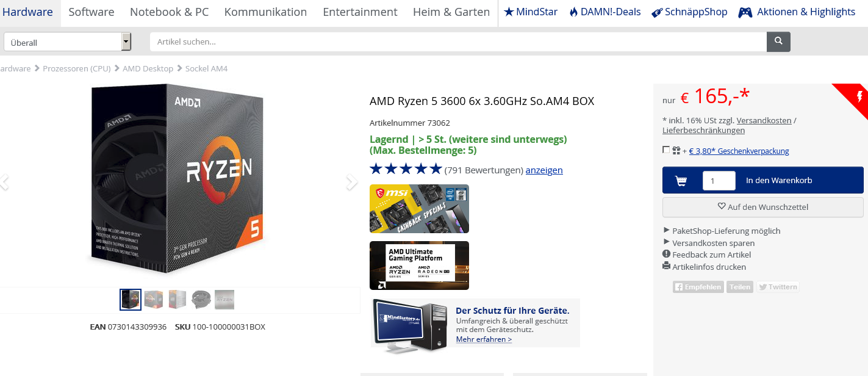Select the last gray chip thumbnail

click(x=224, y=300)
